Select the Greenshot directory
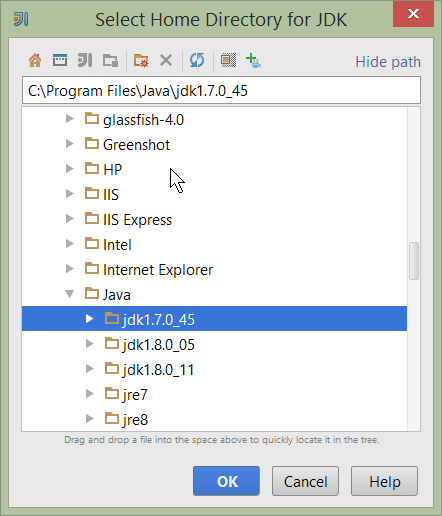This screenshot has height=516, width=442. (136, 145)
